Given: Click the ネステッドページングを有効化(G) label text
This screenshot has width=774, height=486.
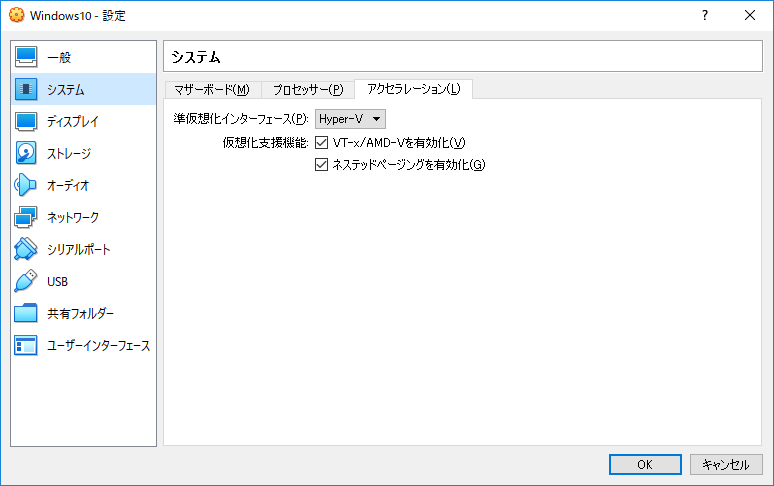Looking at the screenshot, I should (x=409, y=164).
